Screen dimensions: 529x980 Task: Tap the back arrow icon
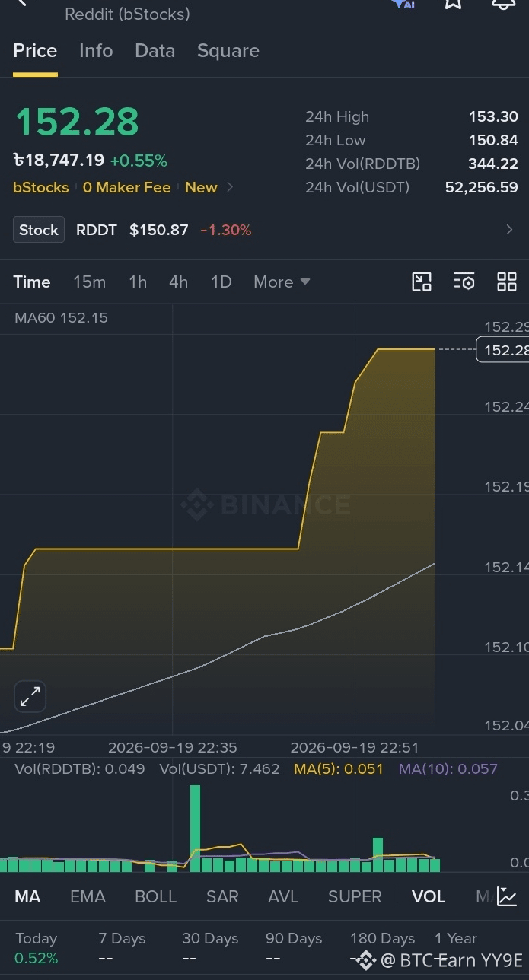[x=21, y=3]
